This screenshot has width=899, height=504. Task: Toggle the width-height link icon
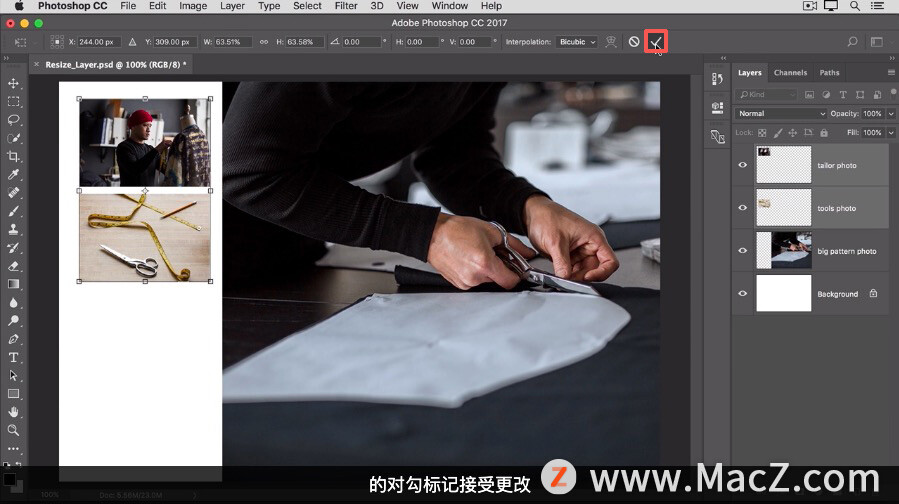(x=264, y=42)
